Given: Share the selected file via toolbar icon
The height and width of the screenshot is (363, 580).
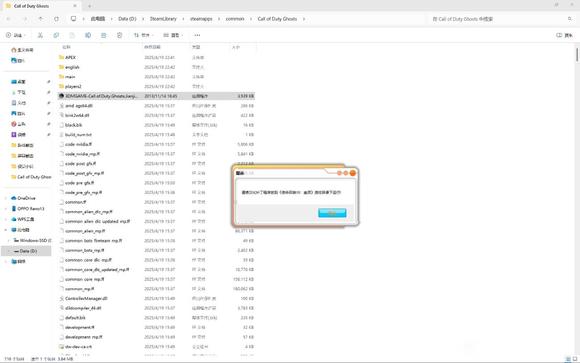Looking at the screenshot, I should (x=104, y=35).
